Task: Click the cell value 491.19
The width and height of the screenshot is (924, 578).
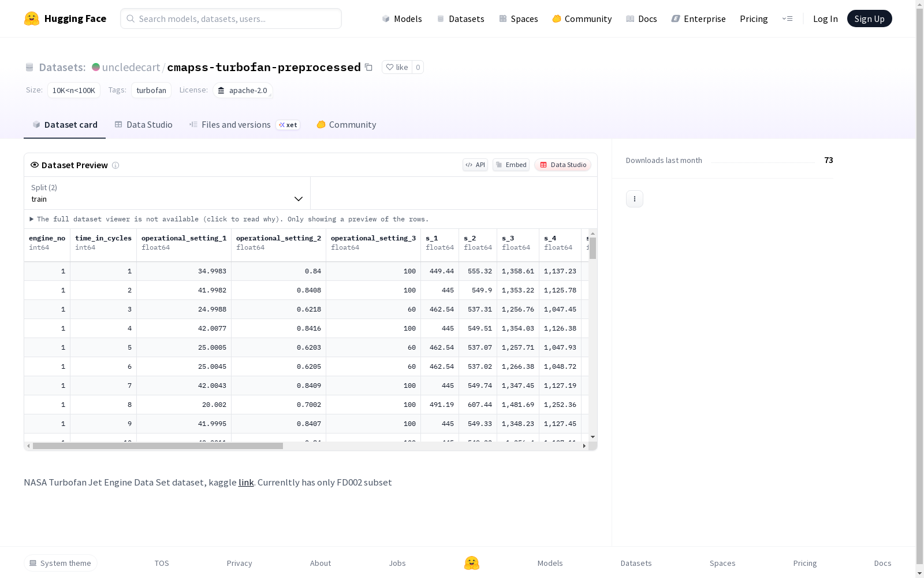Action: point(442,405)
